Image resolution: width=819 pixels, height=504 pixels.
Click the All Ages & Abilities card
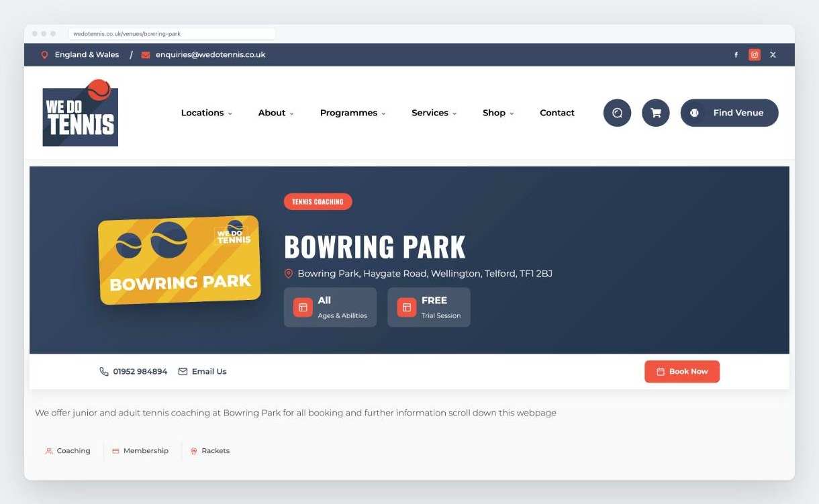[330, 307]
